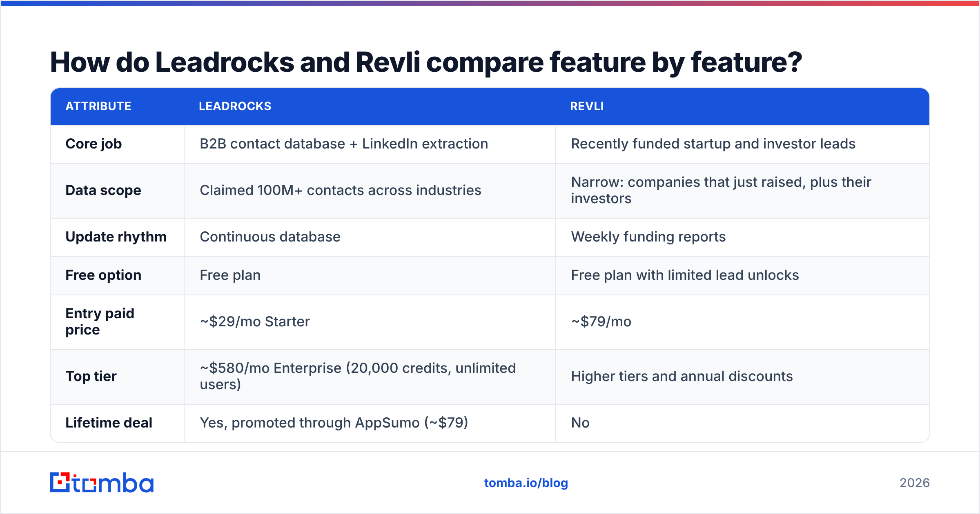Viewport: 980px width, 514px height.
Task: Open the tomba.io/blog link
Action: tap(526, 483)
